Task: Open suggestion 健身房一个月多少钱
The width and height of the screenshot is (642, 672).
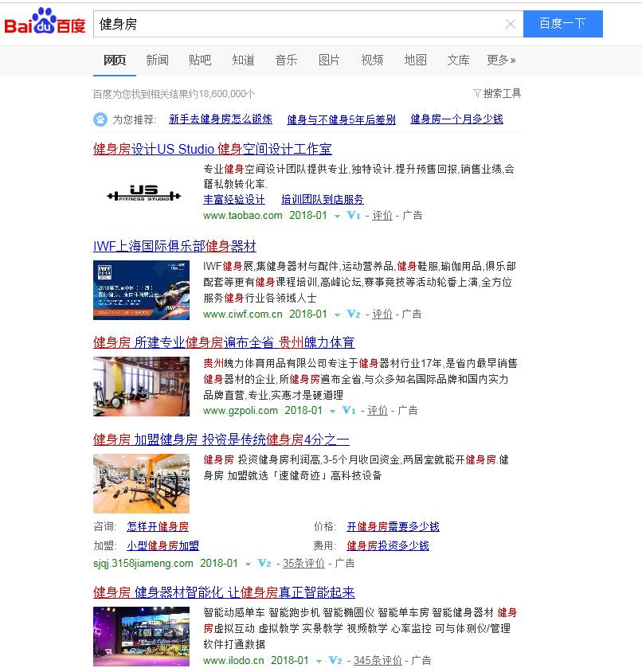Action: tap(456, 119)
